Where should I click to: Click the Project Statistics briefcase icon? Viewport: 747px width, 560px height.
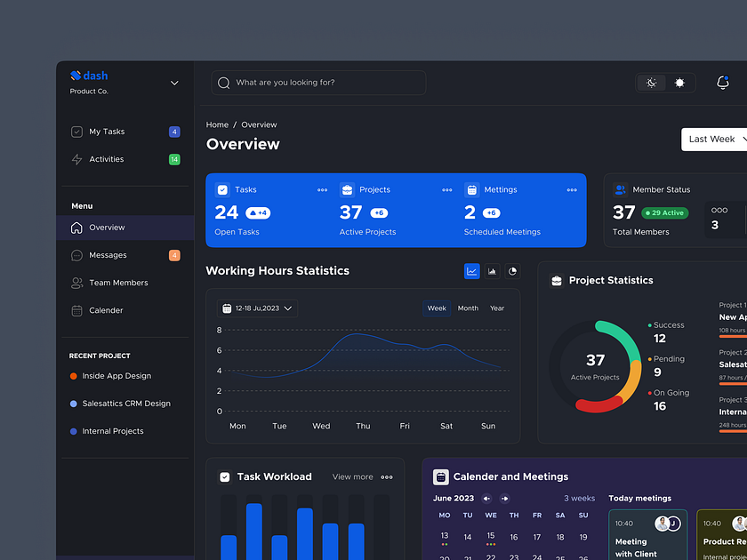pyautogui.click(x=555, y=280)
